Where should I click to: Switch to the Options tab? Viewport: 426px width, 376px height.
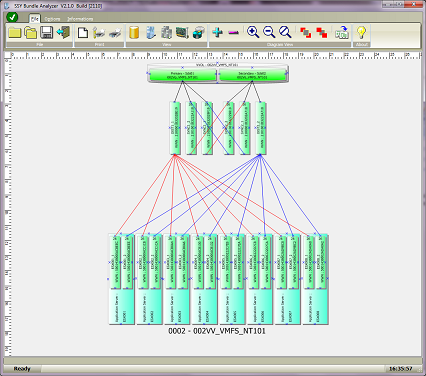pos(52,19)
